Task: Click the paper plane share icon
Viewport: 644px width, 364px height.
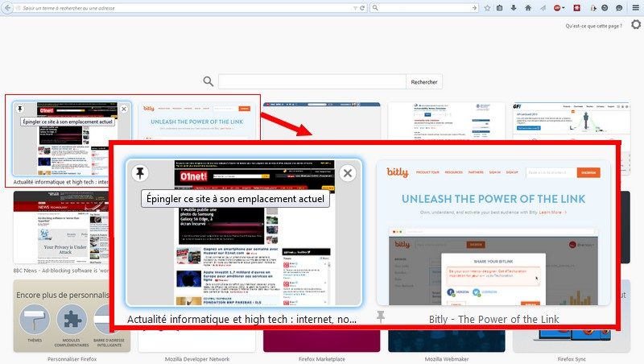Action: pyautogui.click(x=543, y=8)
